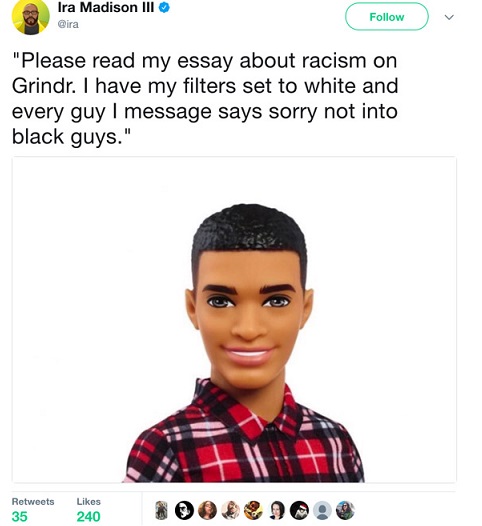Viewport: 482px width, 526px height.
Task: Open the fifth liker avatar with yellow background
Action: 253,510
